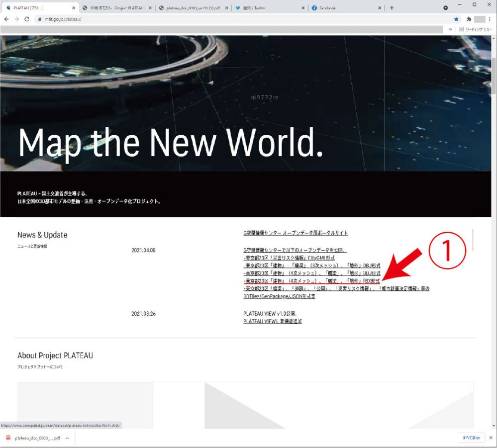The image size is (497, 448).
Task: Click the News & Update heading
Action: click(x=42, y=235)
